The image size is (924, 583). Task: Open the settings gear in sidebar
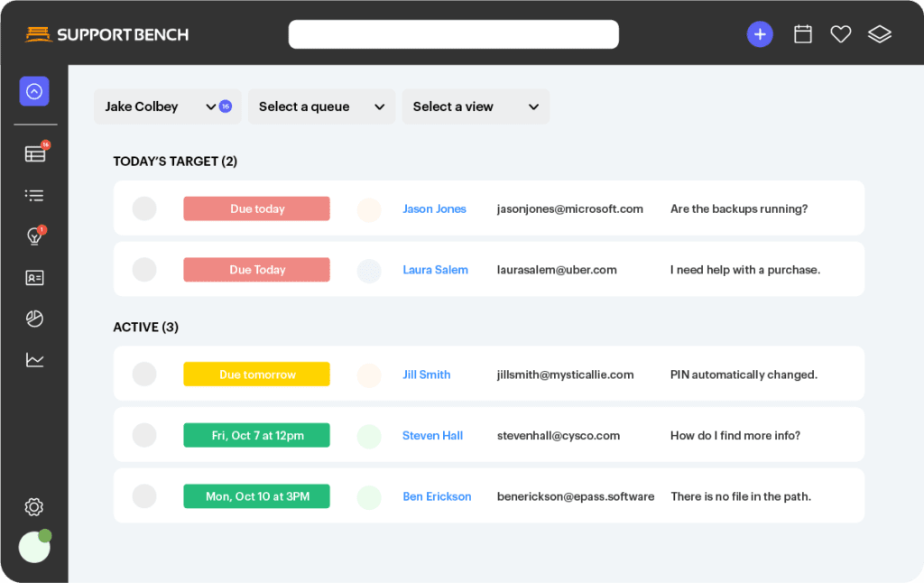(x=34, y=507)
